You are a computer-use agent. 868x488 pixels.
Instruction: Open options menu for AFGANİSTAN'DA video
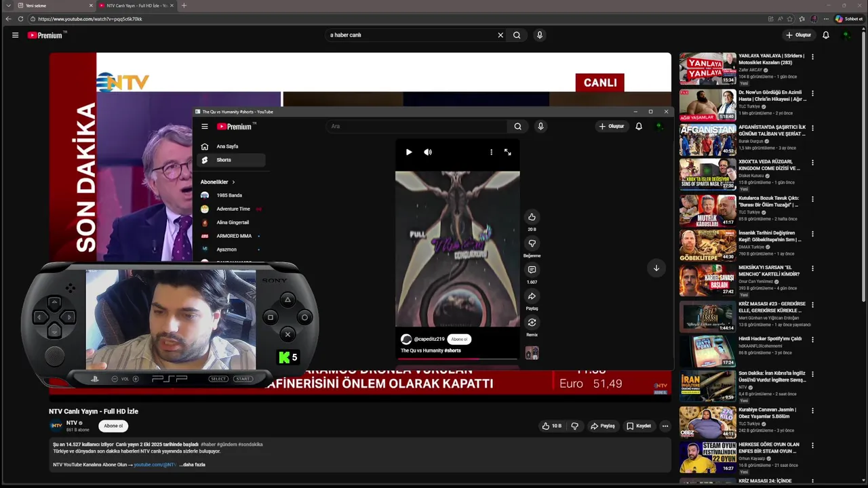[x=812, y=128]
